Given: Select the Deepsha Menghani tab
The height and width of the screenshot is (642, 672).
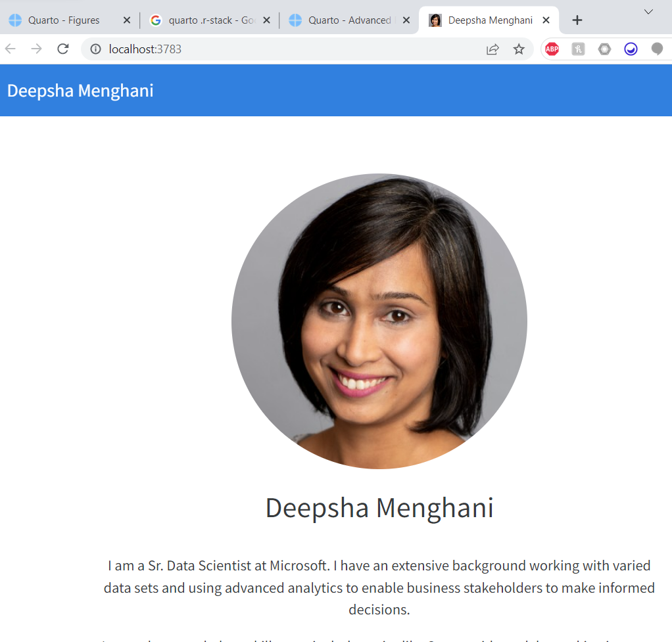Looking at the screenshot, I should (487, 20).
